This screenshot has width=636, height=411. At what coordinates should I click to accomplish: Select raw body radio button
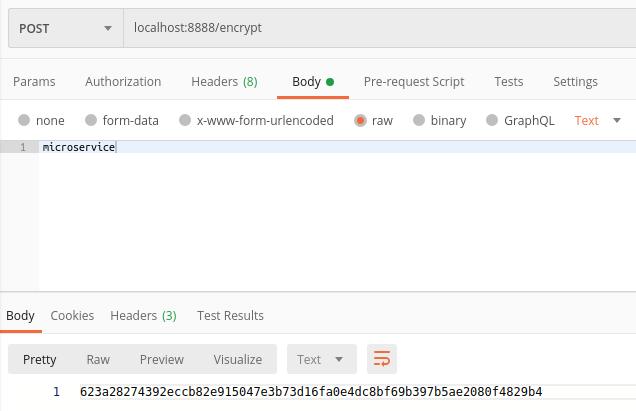pos(359,120)
